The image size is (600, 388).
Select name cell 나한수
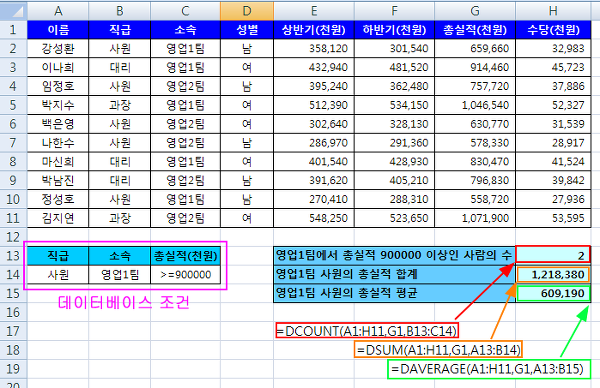(x=58, y=143)
